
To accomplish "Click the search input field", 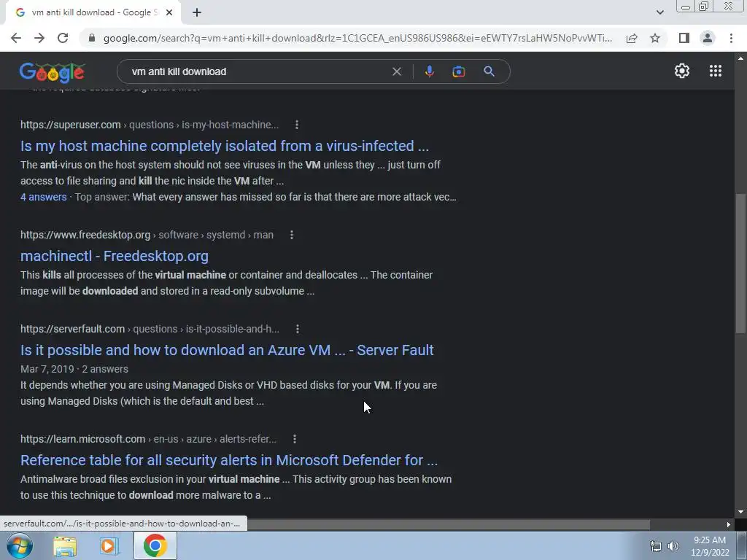I will (x=258, y=71).
